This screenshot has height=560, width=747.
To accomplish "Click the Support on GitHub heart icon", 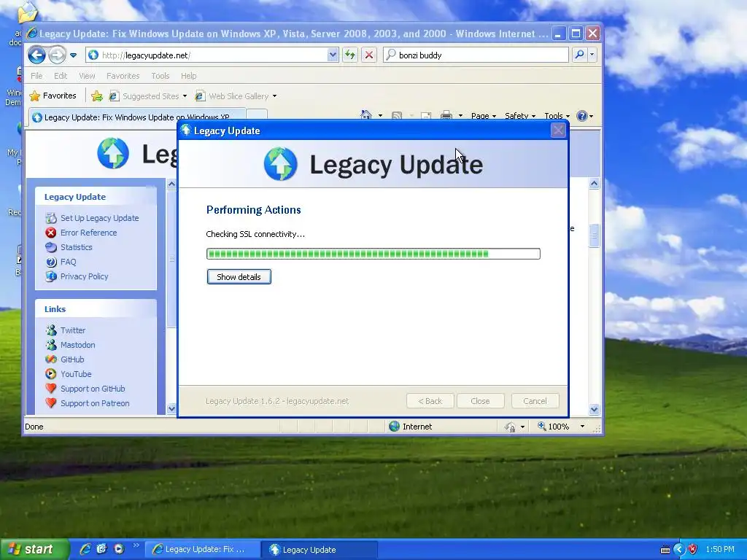I will (51, 389).
